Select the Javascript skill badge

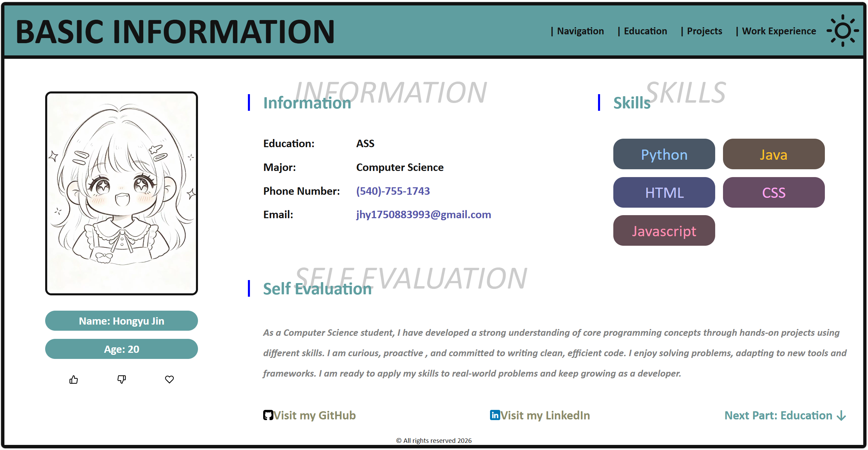664,231
